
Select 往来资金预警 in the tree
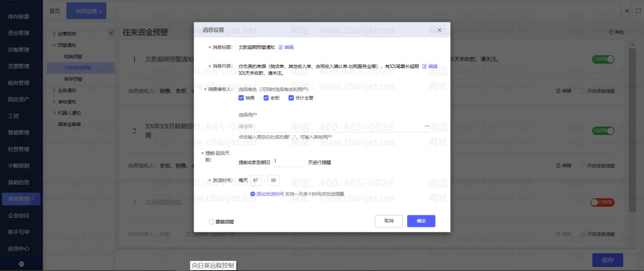pos(78,67)
